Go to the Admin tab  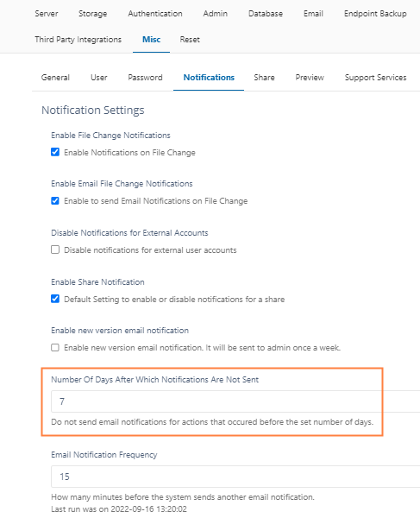click(215, 14)
